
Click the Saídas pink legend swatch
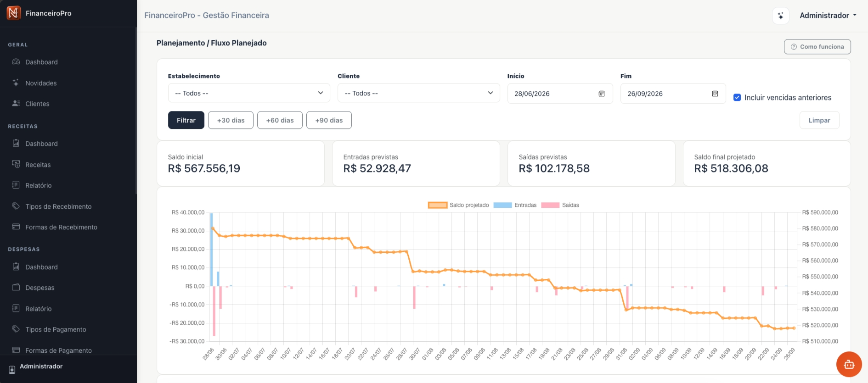[550, 205]
